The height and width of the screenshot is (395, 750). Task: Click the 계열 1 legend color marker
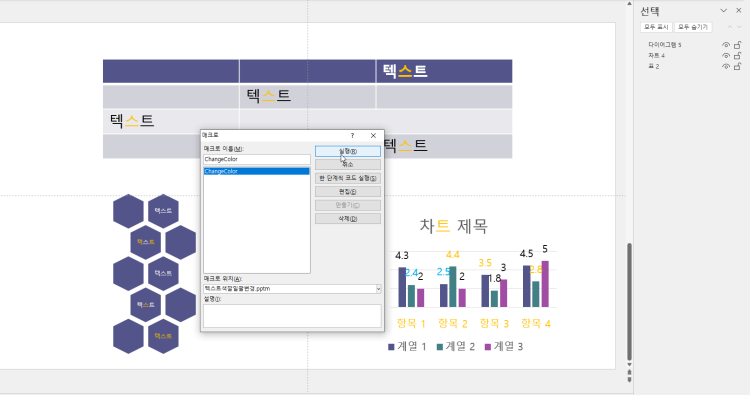click(x=391, y=347)
